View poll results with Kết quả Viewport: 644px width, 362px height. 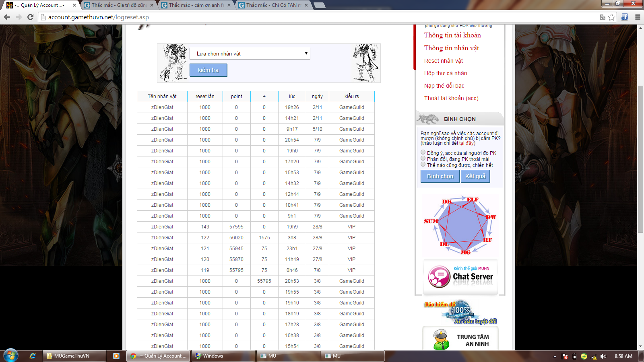click(475, 176)
